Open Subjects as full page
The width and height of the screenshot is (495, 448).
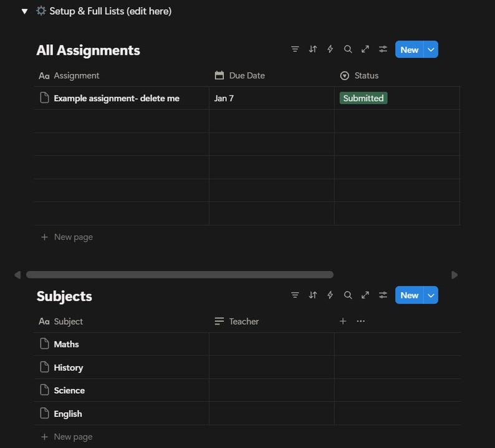[x=365, y=295]
